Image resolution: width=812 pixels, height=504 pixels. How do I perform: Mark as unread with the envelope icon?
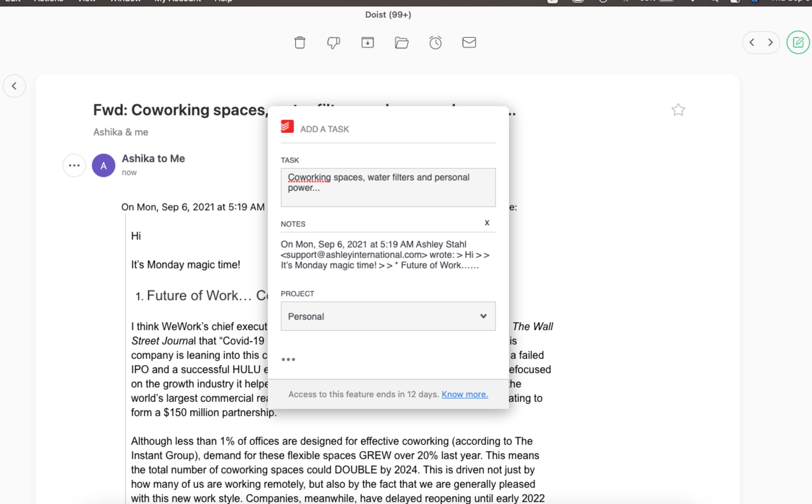pos(469,42)
